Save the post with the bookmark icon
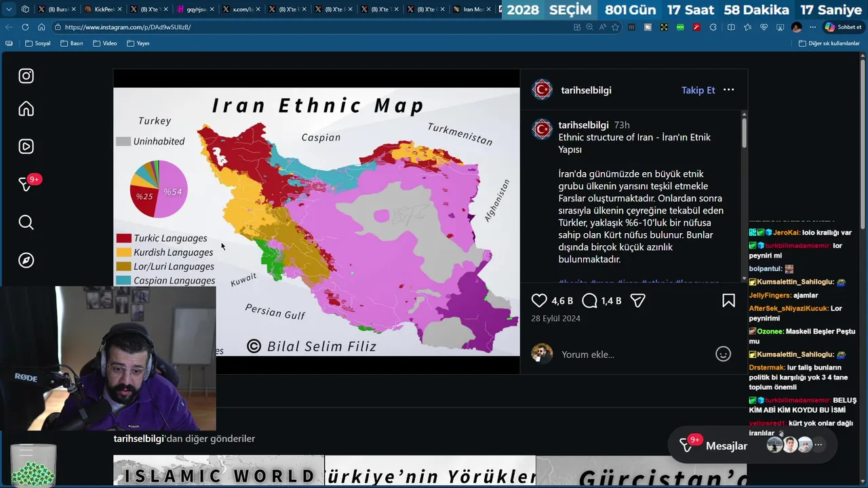This screenshot has height=488, width=868. pyautogui.click(x=728, y=300)
